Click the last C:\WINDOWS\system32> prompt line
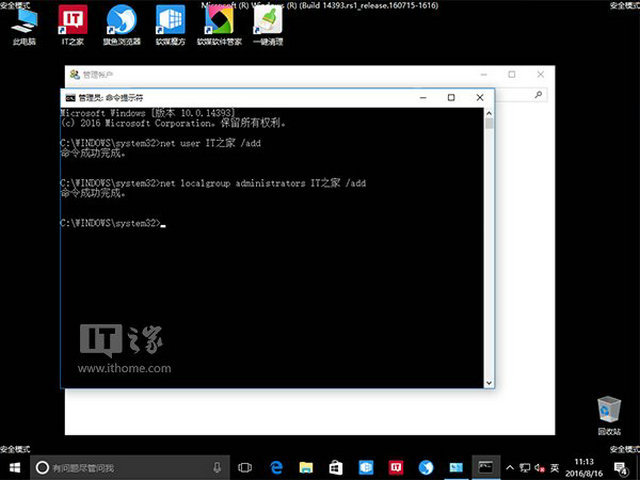This screenshot has width=640, height=480. click(x=113, y=223)
